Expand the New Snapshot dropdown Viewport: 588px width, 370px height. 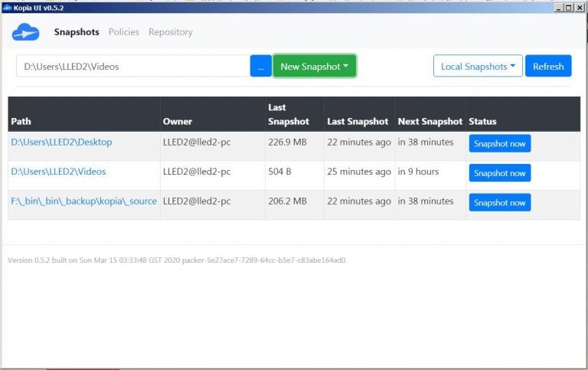[314, 66]
